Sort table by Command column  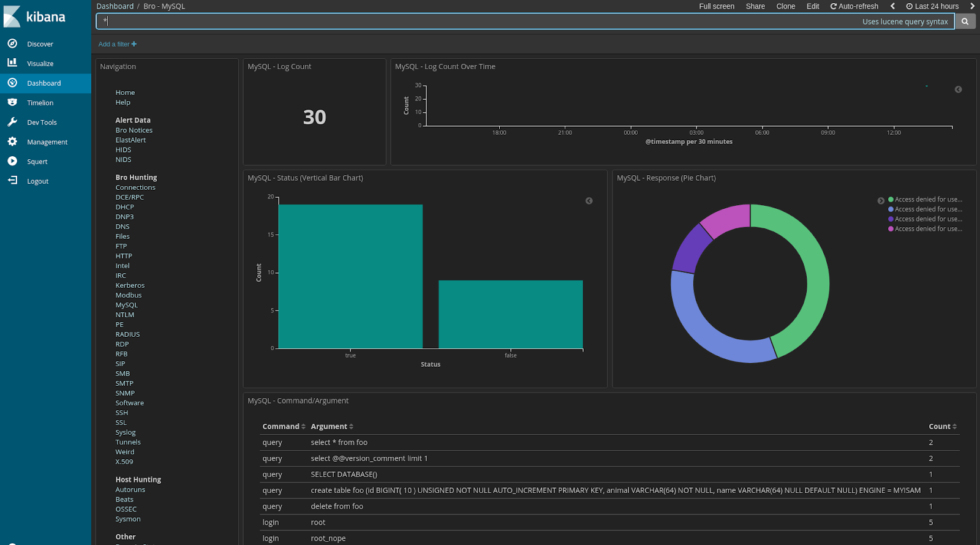284,426
